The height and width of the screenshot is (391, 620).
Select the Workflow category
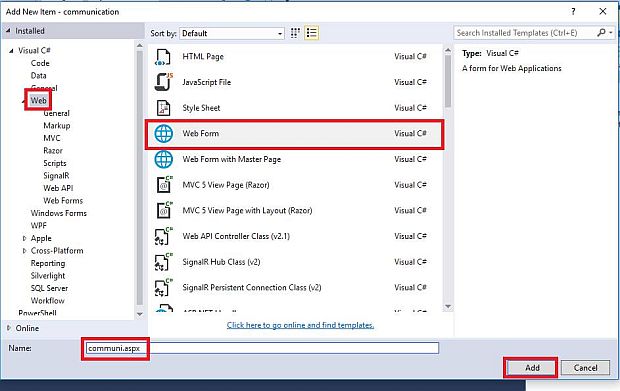pos(47,300)
